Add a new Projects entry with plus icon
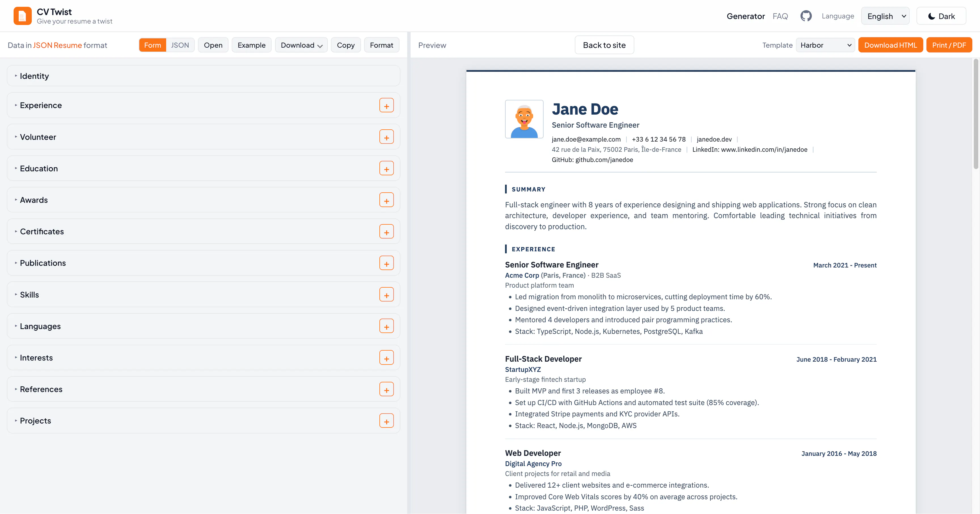980x514 pixels. point(386,421)
